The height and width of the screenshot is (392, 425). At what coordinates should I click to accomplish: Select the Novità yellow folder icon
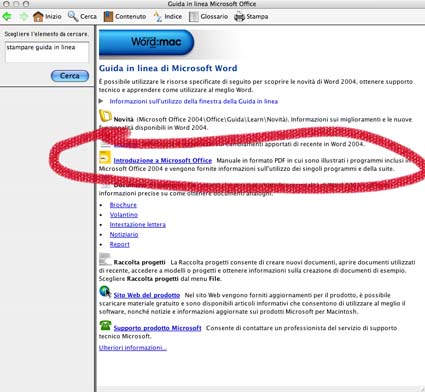pos(105,116)
